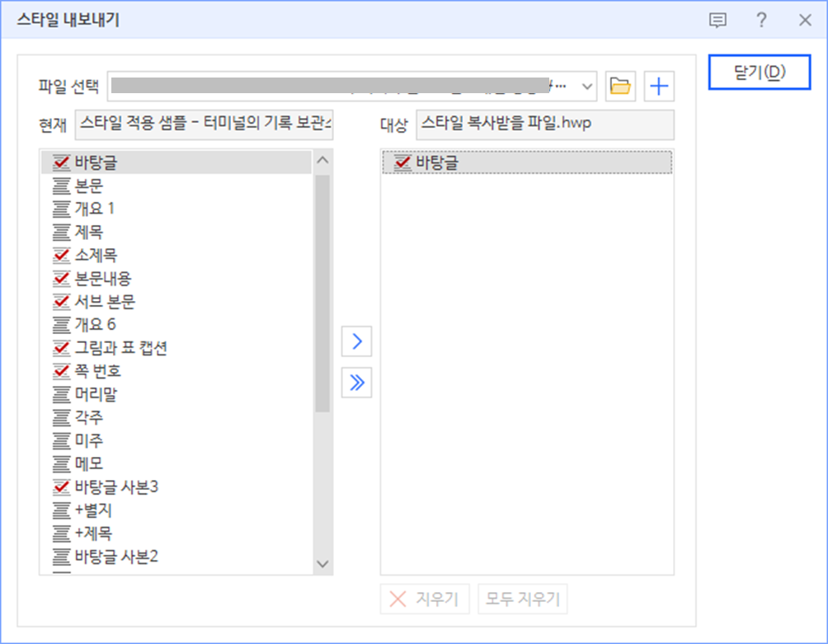This screenshot has width=828, height=644.
Task: Toggle the 쪽 번호 style checkbox
Action: tap(62, 370)
